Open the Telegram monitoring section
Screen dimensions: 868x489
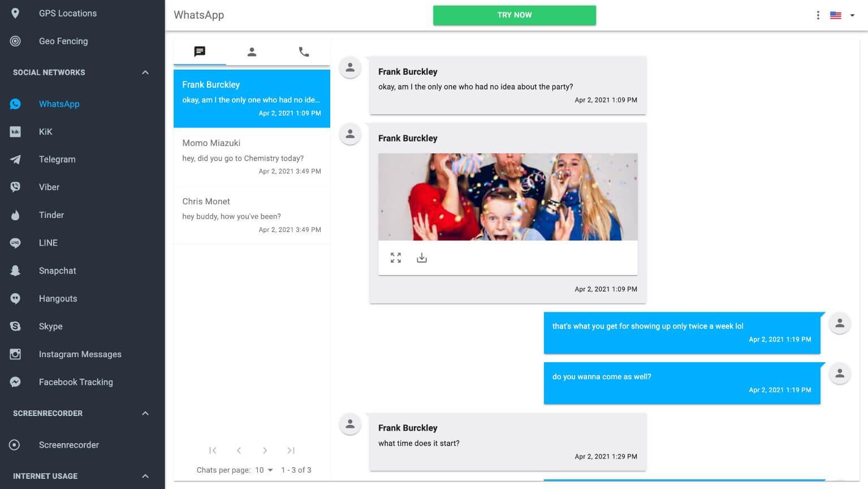pyautogui.click(x=57, y=159)
